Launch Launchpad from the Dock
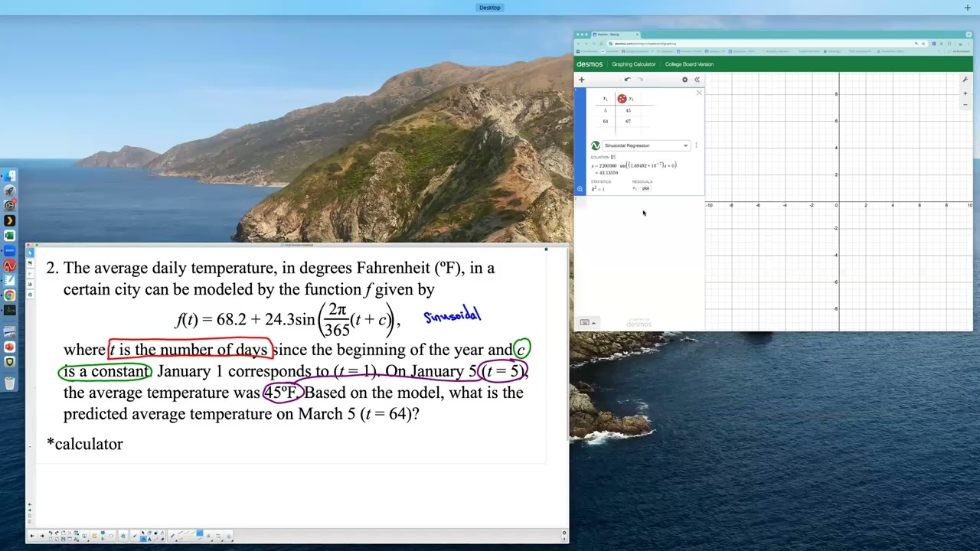Viewport: 980px width, 551px height. [10, 190]
